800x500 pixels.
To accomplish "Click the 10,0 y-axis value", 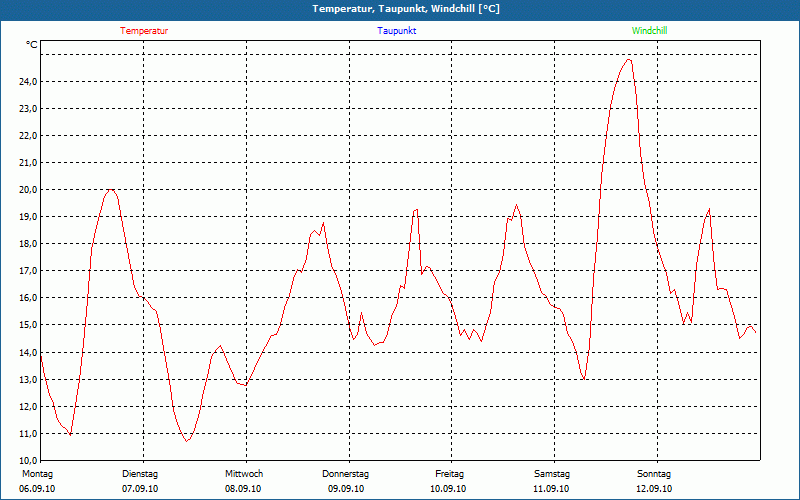I will coord(28,461).
